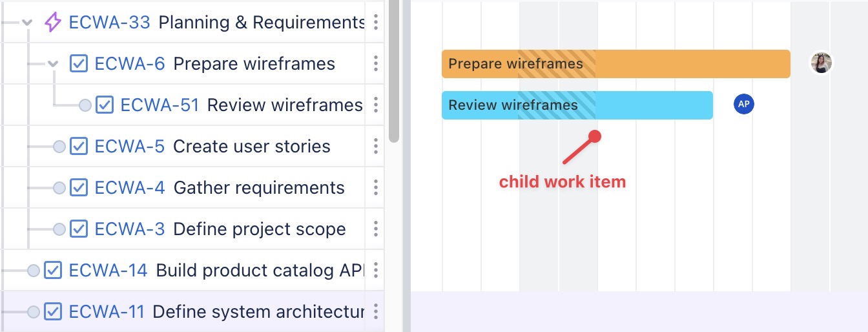Collapse the ECWA-6 Prepare wireframes subtree
The image size is (868, 332).
pos(53,64)
